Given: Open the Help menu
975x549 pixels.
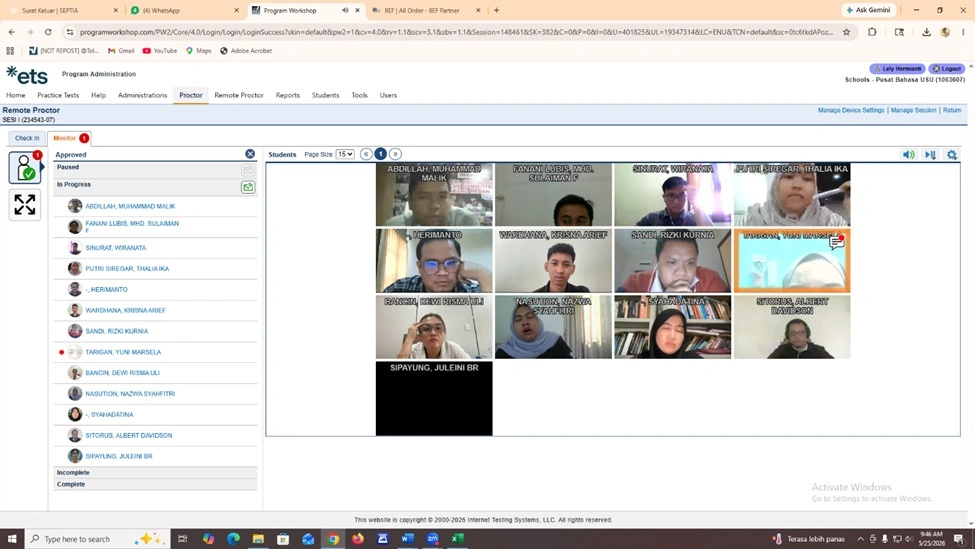Looking at the screenshot, I should click(98, 95).
